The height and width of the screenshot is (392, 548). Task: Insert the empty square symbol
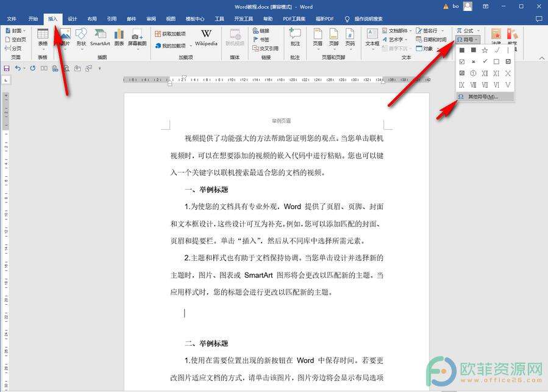point(496,62)
